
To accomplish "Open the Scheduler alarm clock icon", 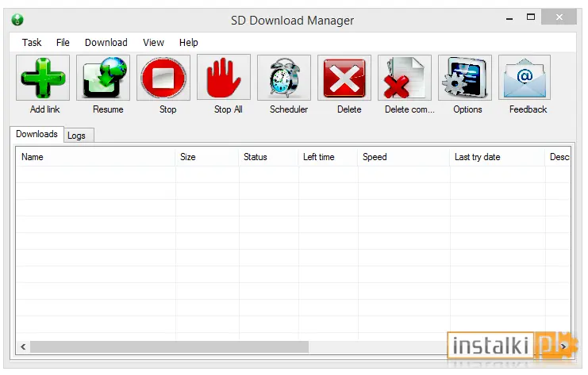I will (x=284, y=78).
